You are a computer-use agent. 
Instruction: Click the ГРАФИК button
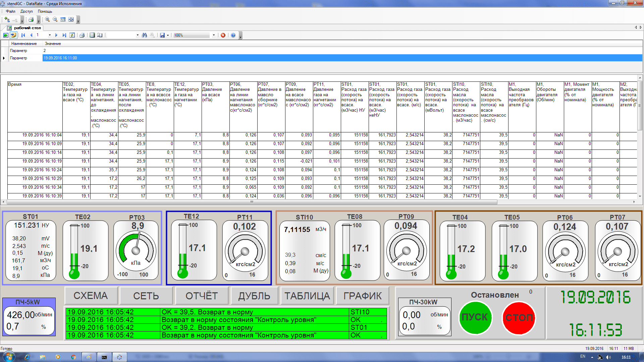point(363,296)
